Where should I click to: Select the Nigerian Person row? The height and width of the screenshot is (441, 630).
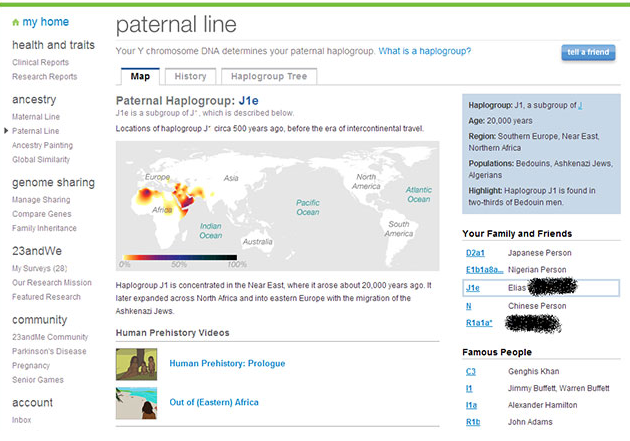tap(537, 270)
